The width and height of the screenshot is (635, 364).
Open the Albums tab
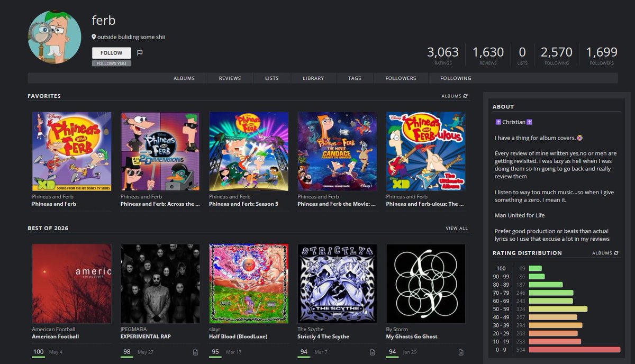(184, 78)
